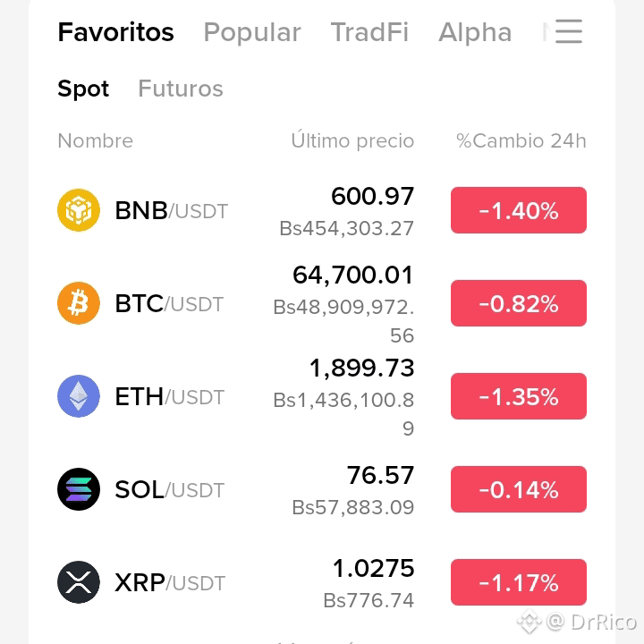
Task: Tap the Binance watermark logo by DrRico
Action: pos(530,622)
